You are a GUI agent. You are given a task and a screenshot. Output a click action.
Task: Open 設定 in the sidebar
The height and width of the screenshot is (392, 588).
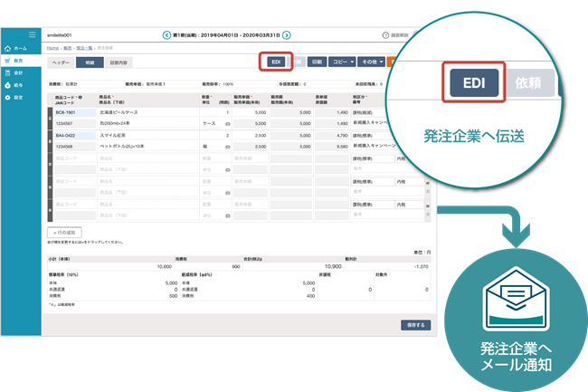click(16, 97)
